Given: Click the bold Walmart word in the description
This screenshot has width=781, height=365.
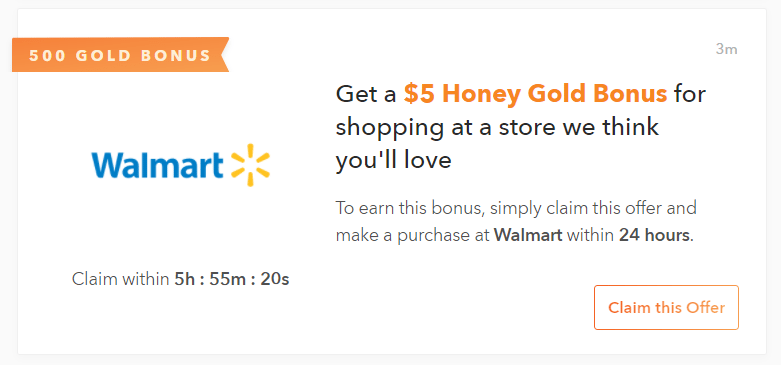Looking at the screenshot, I should point(528,235).
